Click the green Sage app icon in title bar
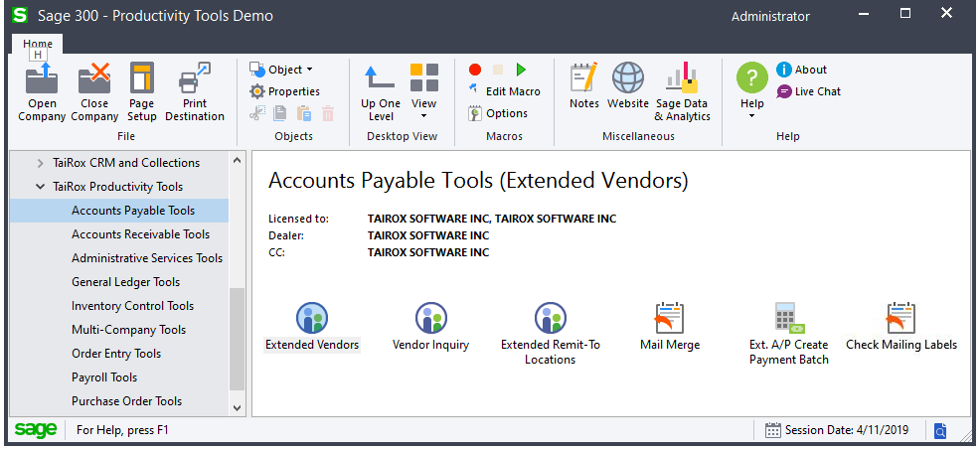The width and height of the screenshot is (980, 450). [x=20, y=15]
